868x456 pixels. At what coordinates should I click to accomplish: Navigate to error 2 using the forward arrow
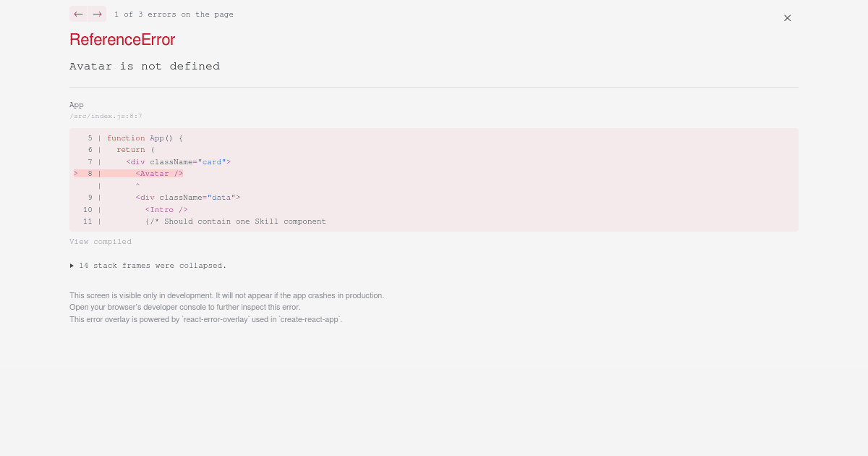click(97, 14)
